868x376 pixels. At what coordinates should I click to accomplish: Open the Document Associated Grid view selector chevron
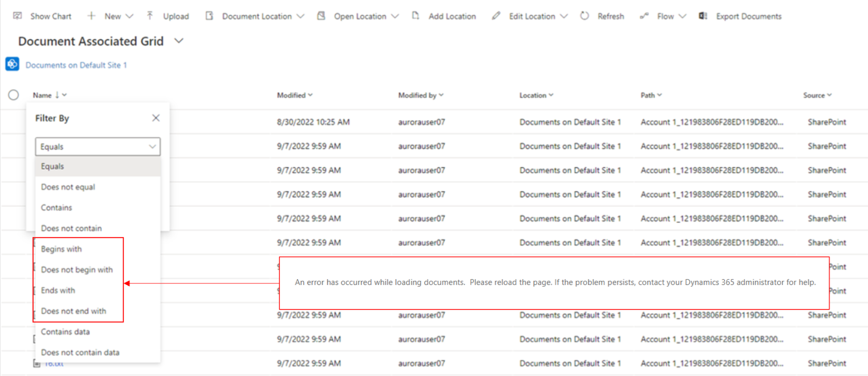179,41
